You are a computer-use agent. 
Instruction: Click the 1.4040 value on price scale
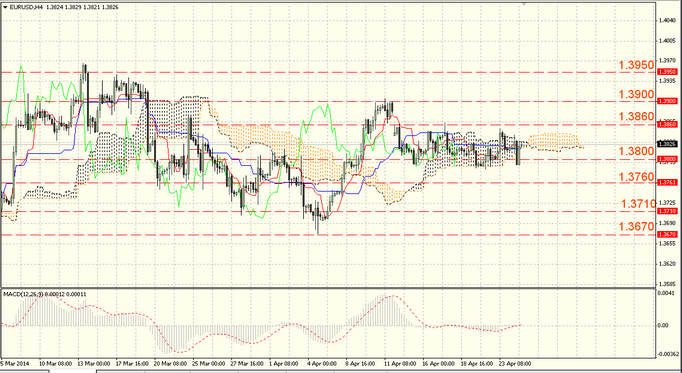(667, 20)
